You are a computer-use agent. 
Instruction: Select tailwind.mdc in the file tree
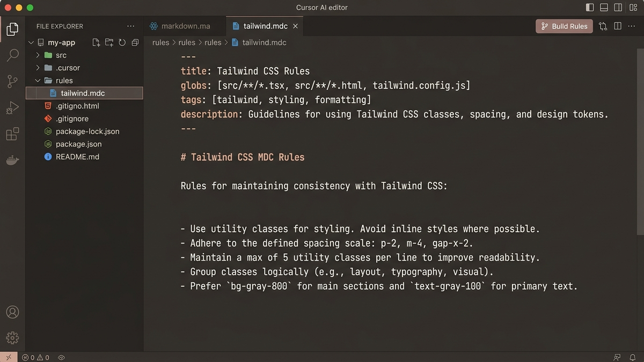pyautogui.click(x=84, y=93)
